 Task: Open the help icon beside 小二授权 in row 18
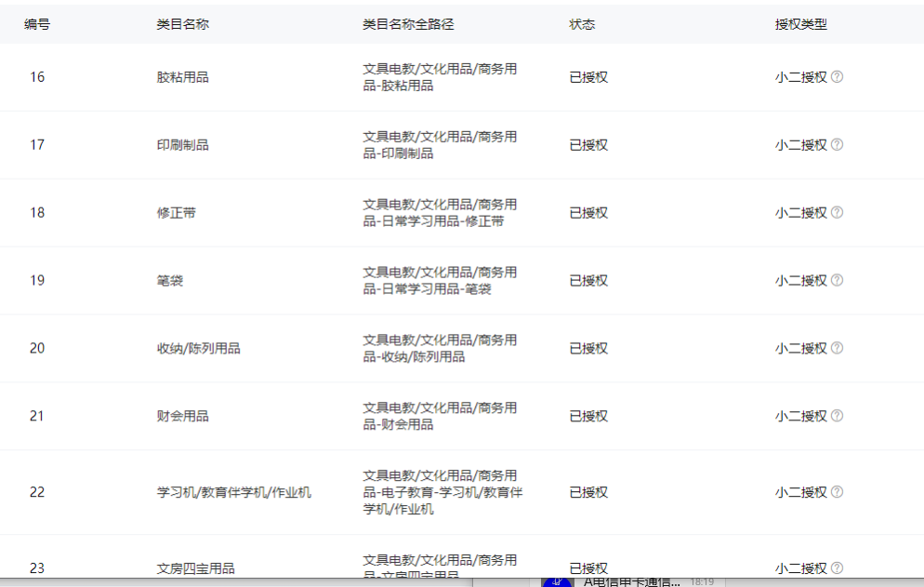(x=837, y=212)
